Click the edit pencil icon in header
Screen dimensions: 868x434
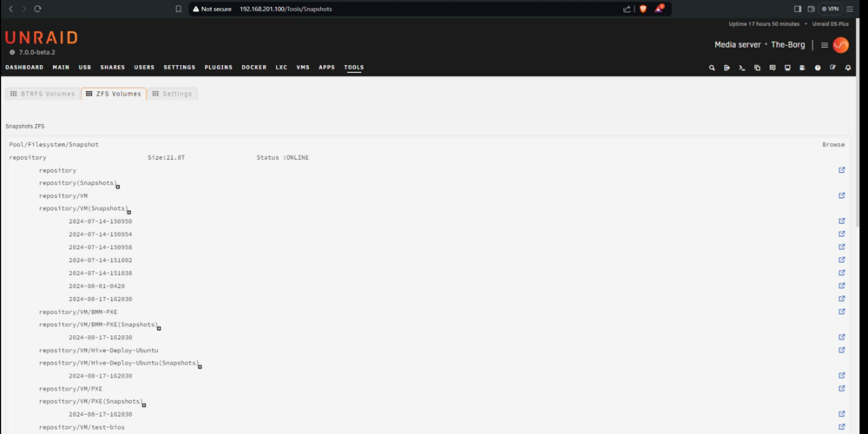click(832, 68)
